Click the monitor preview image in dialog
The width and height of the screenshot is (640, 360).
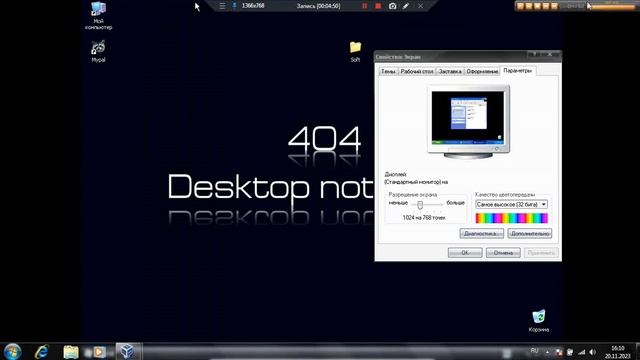468,122
